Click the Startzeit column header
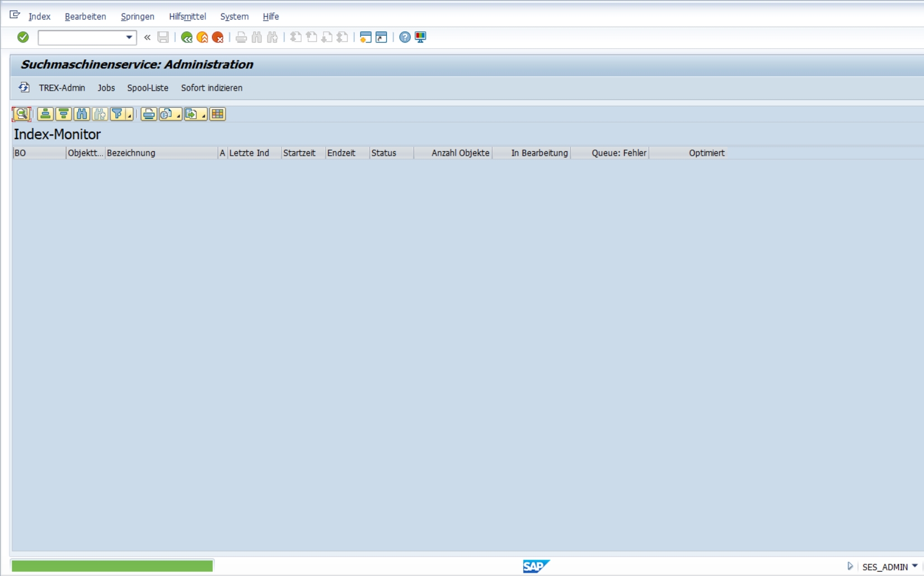924x576 pixels. click(303, 153)
